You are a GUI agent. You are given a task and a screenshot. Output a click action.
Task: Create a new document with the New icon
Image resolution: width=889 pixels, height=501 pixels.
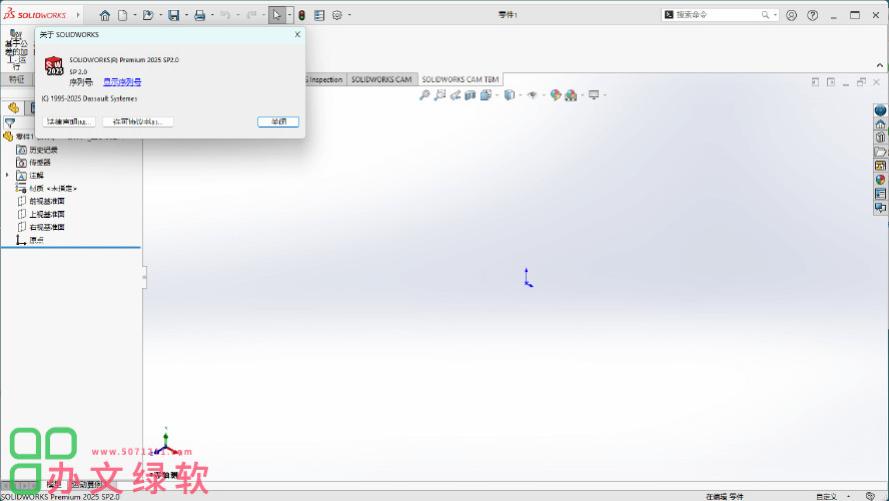click(122, 15)
